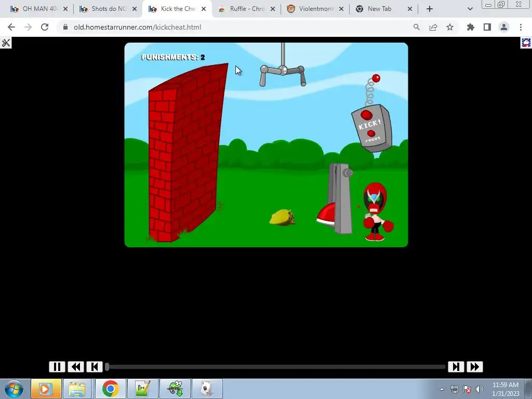Image resolution: width=532 pixels, height=399 pixels.
Task: Open the Solitaire cards taskbar icon
Action: tap(207, 389)
